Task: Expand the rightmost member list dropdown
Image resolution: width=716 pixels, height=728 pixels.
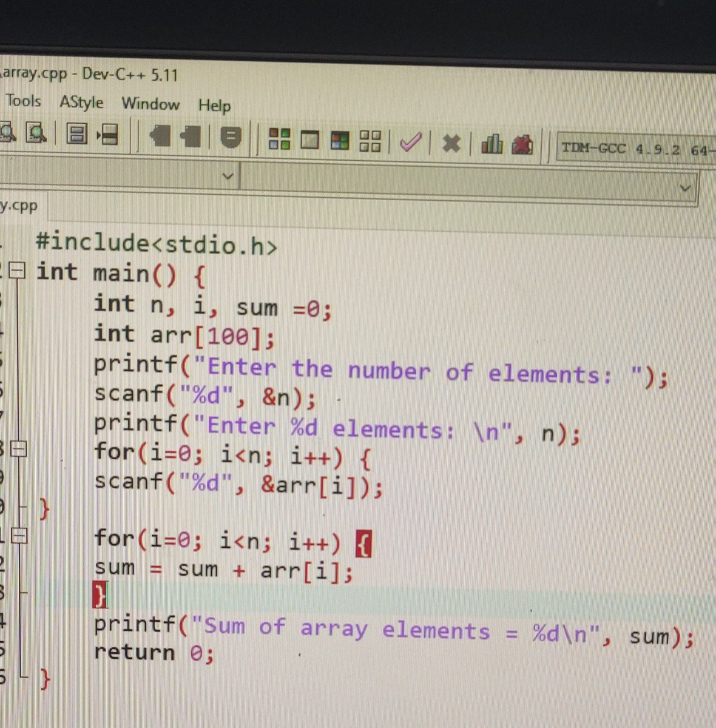Action: tap(684, 187)
